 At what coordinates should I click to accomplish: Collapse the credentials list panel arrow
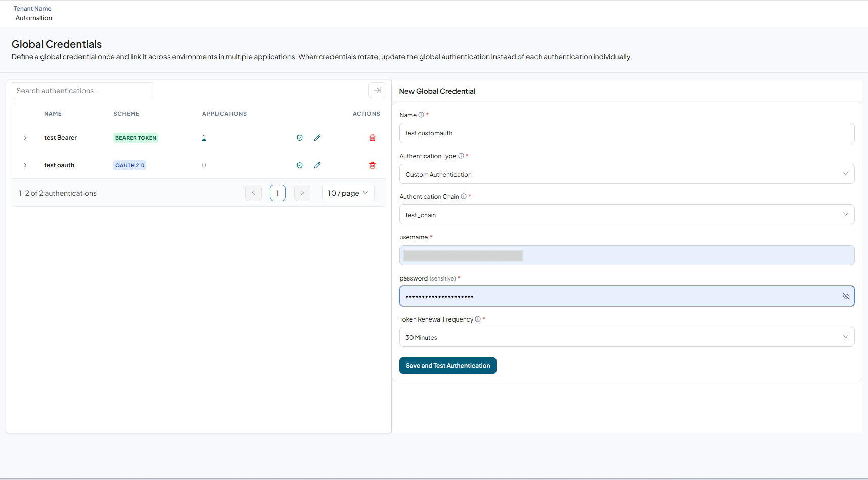click(x=377, y=90)
